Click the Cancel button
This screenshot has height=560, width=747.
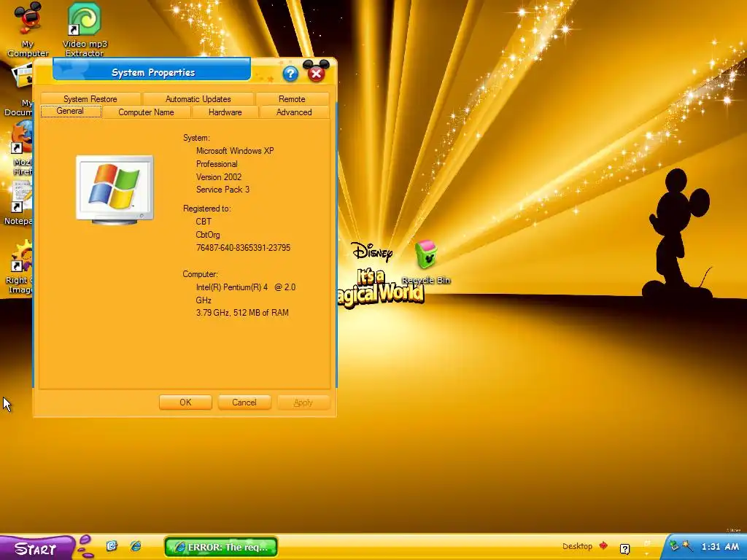[244, 402]
